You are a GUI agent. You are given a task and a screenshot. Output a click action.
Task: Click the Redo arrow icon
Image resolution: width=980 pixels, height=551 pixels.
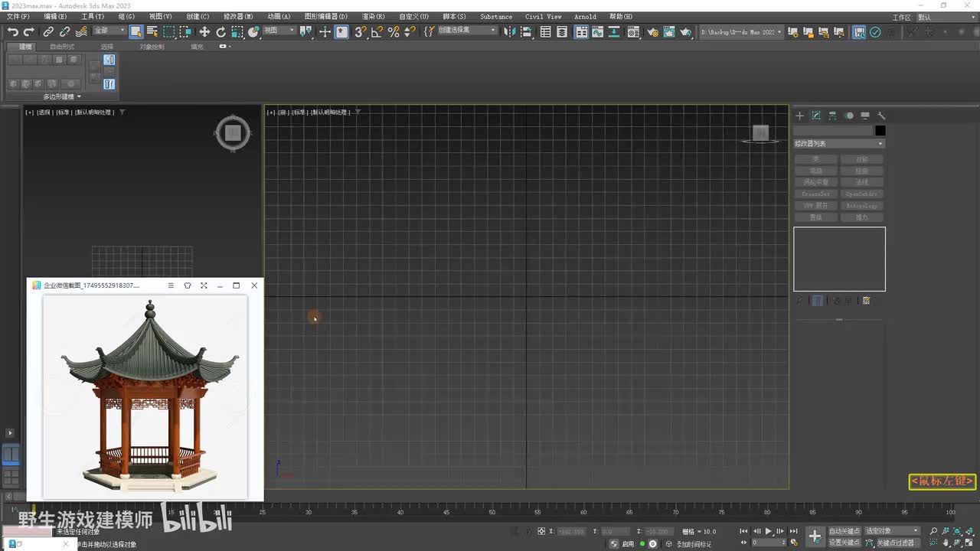[x=29, y=31]
